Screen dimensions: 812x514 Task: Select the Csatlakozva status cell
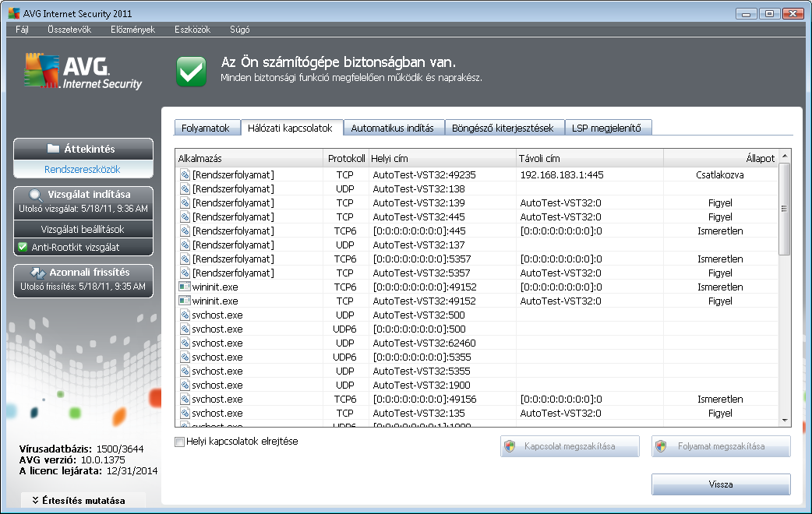click(x=720, y=175)
